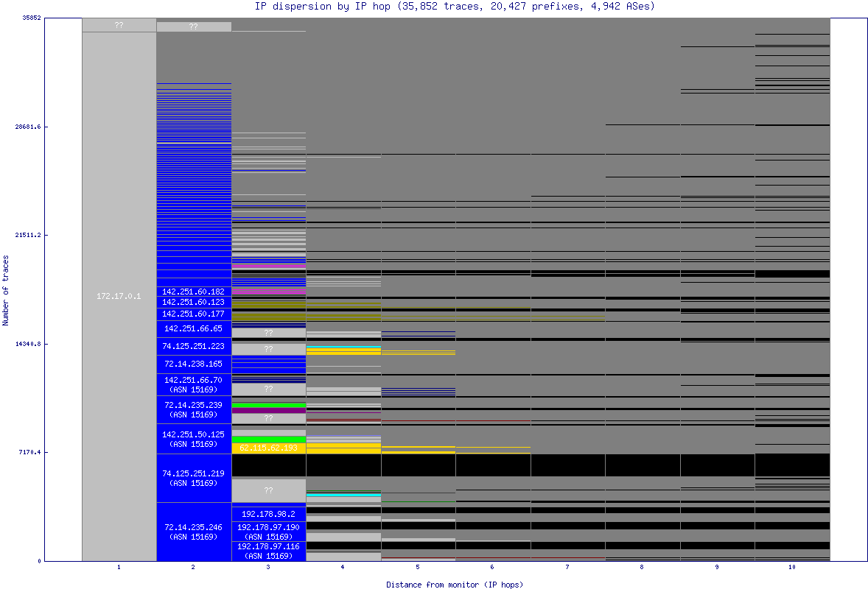Select the 192.178.98.2 block at hop 3
The height and width of the screenshot is (589, 868).
(x=269, y=514)
